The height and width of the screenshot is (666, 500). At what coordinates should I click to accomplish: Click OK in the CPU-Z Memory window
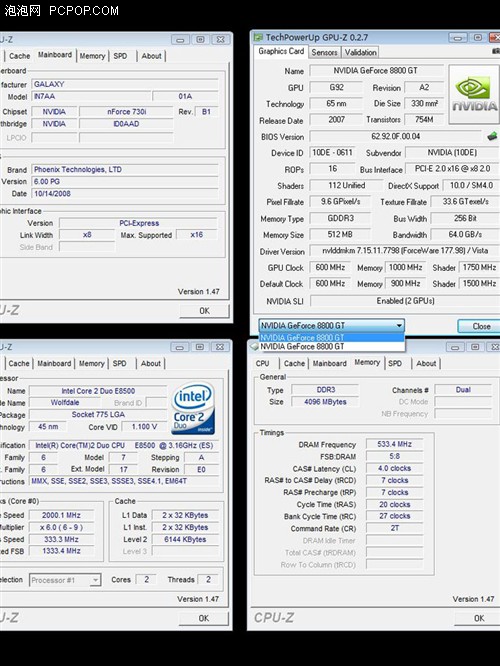point(479,618)
